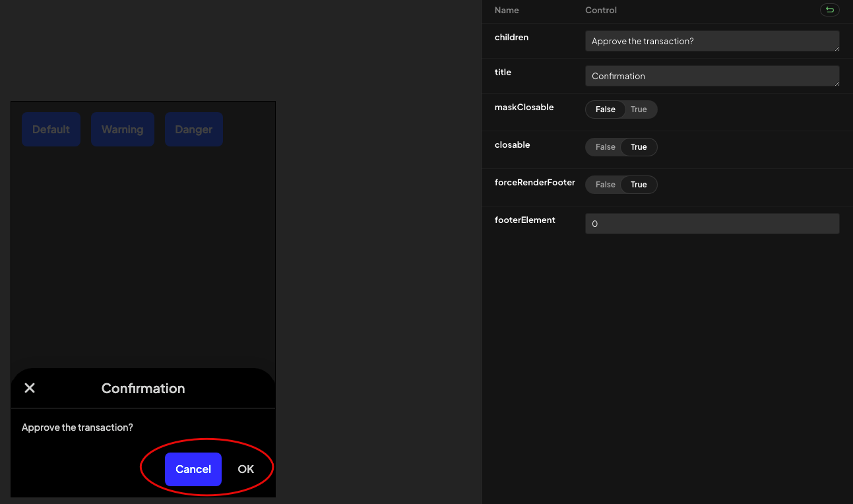Click the Danger button

[193, 129]
